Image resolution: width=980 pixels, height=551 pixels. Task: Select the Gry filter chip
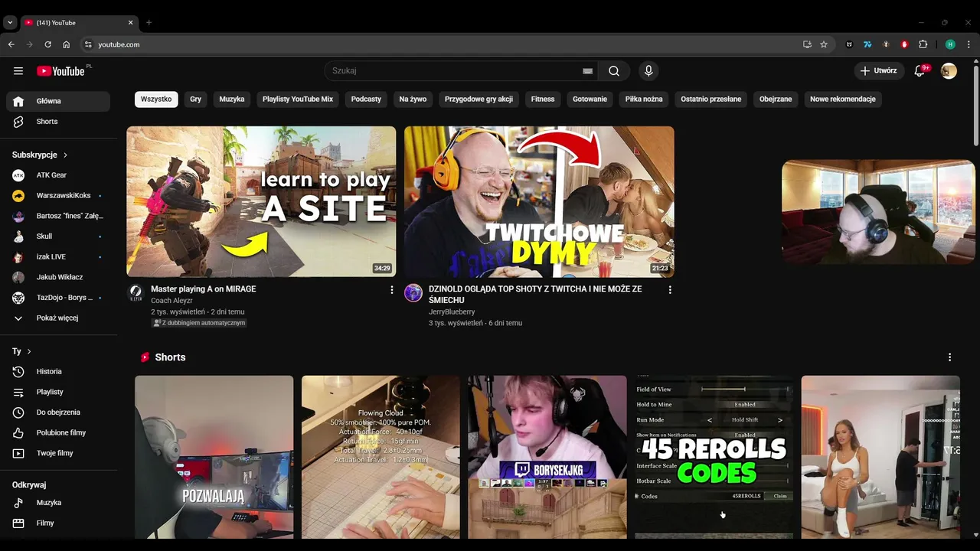(x=196, y=99)
